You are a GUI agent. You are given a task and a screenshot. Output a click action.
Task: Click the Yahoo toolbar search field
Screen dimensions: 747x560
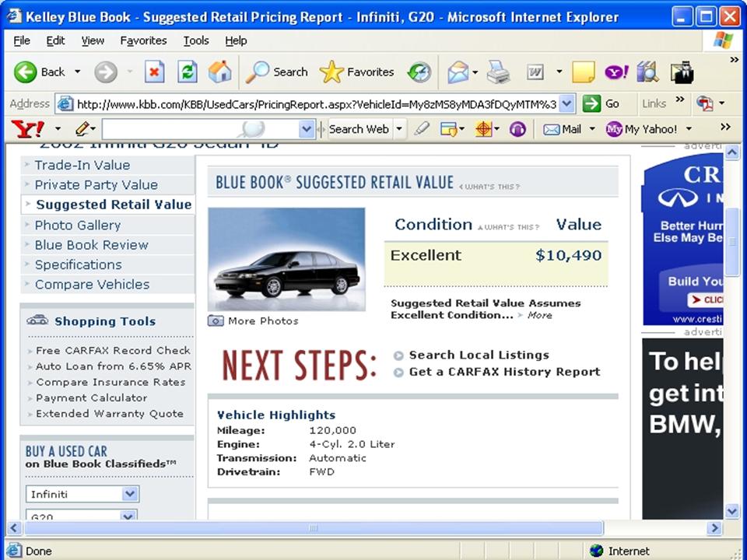199,129
